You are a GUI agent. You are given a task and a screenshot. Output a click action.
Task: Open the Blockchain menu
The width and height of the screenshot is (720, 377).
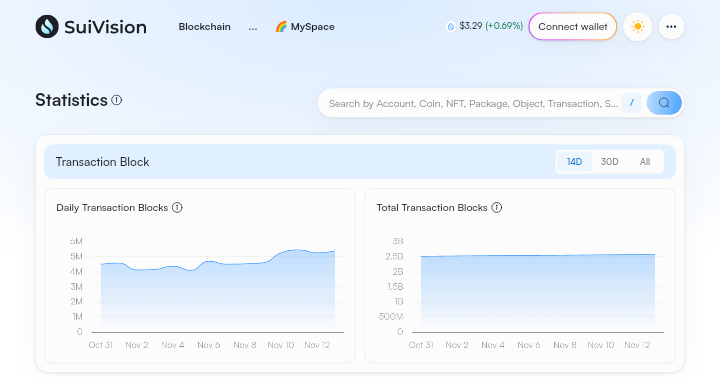[x=204, y=27]
